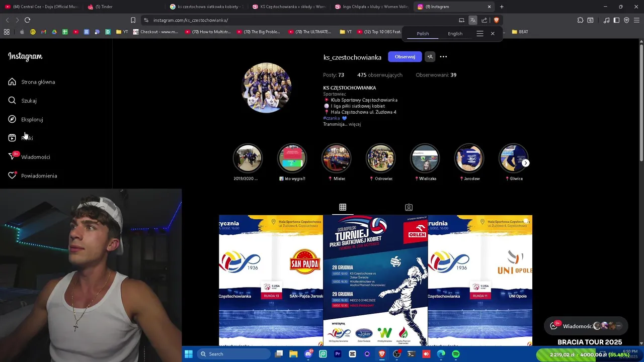Open the Brave shields lion icon
This screenshot has width=644, height=362.
coord(496,20)
